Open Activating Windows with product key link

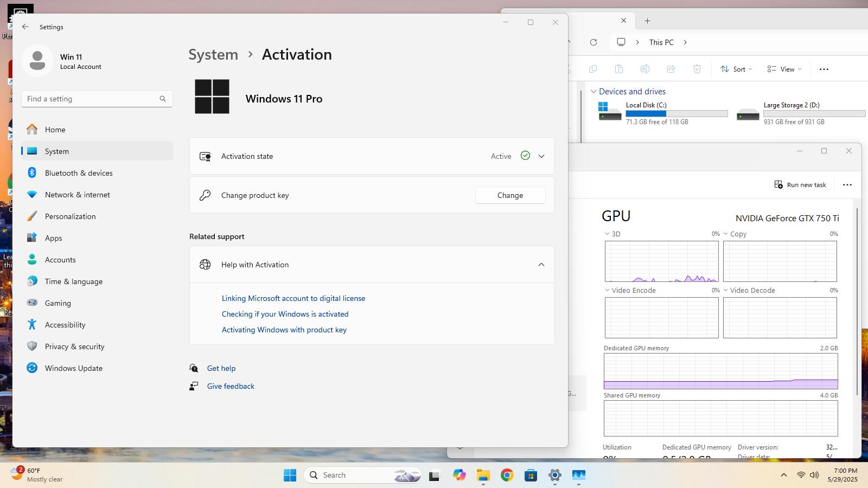(284, 330)
